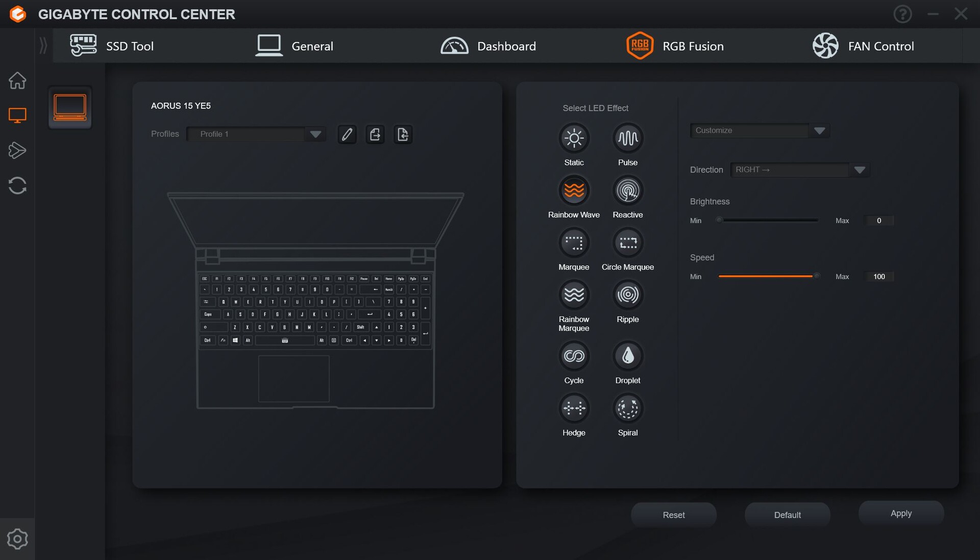Viewport: 980px width, 560px height.
Task: Click the Default button
Action: pos(787,515)
